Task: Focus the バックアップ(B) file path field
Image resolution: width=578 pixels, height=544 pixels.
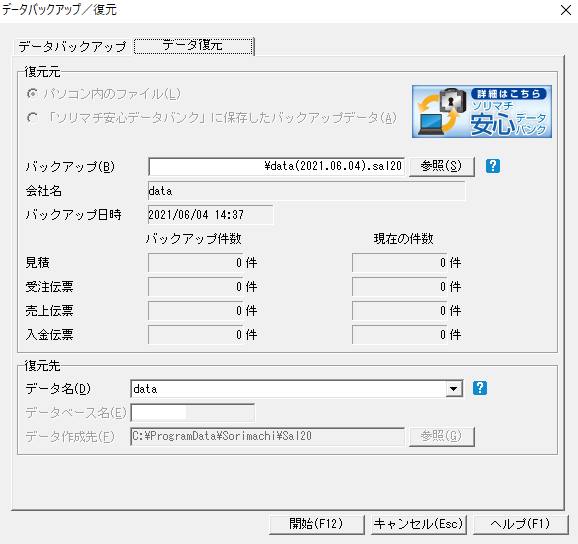Action: click(x=276, y=167)
